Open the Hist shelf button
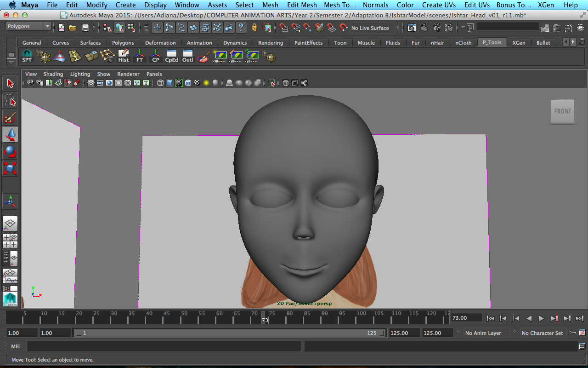The image size is (588, 368). 124,56
